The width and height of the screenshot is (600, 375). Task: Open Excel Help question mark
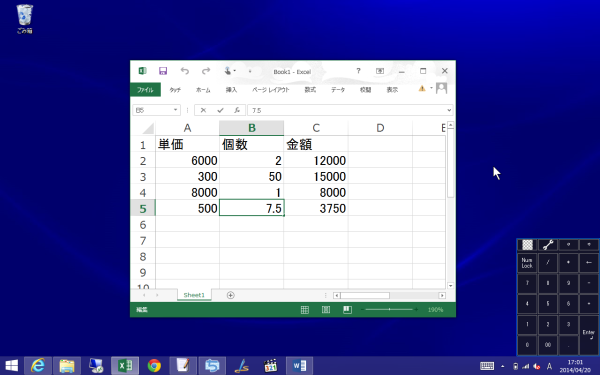(358, 71)
